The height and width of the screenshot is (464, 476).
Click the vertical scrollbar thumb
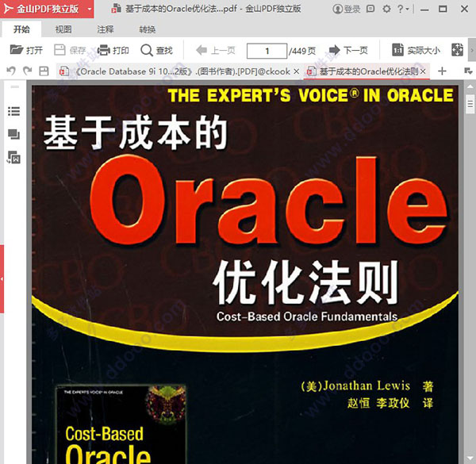click(470, 104)
